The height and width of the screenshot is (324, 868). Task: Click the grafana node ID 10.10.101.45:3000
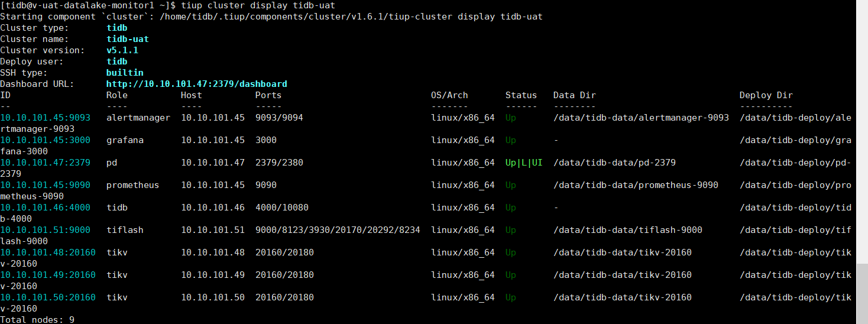click(45, 140)
